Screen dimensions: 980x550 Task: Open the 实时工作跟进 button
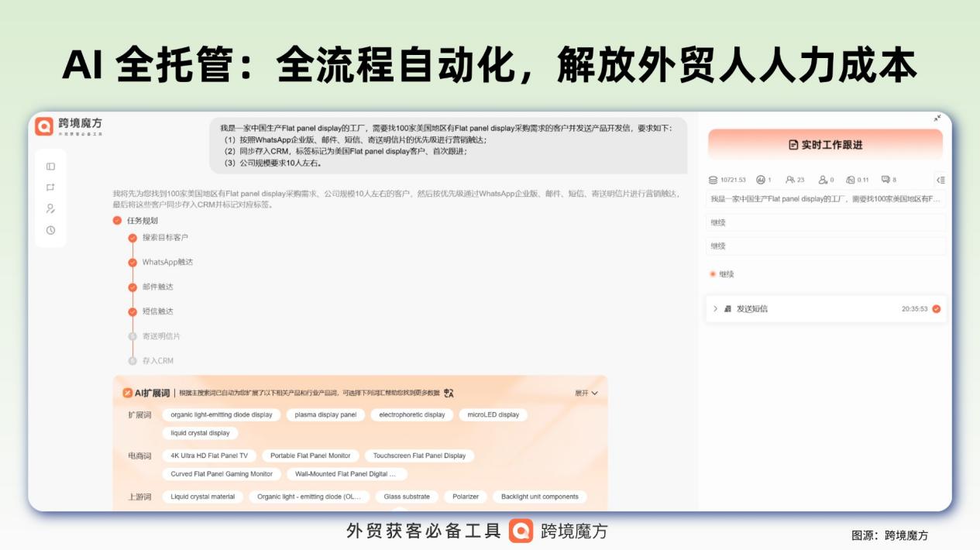coord(825,145)
